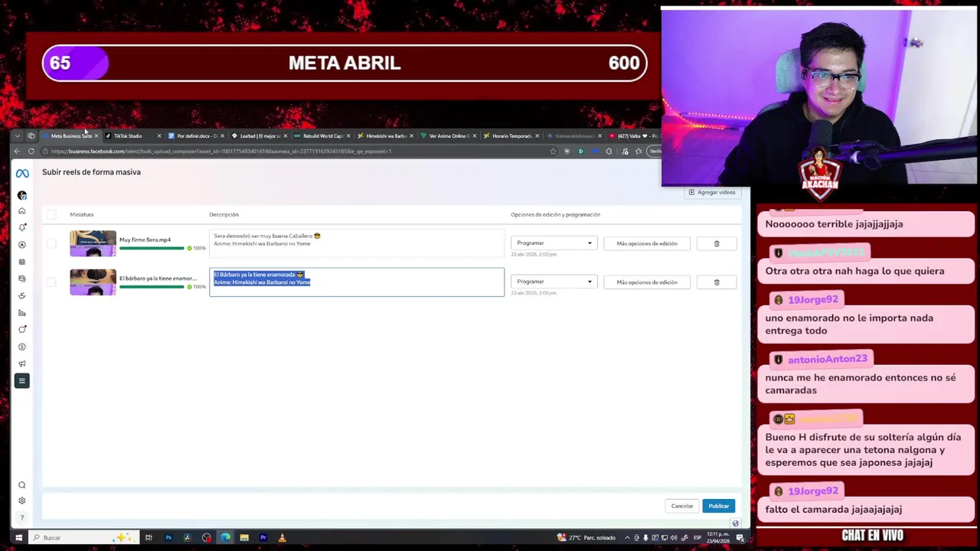Open the Meta logo in the sidebar

pos(22,174)
